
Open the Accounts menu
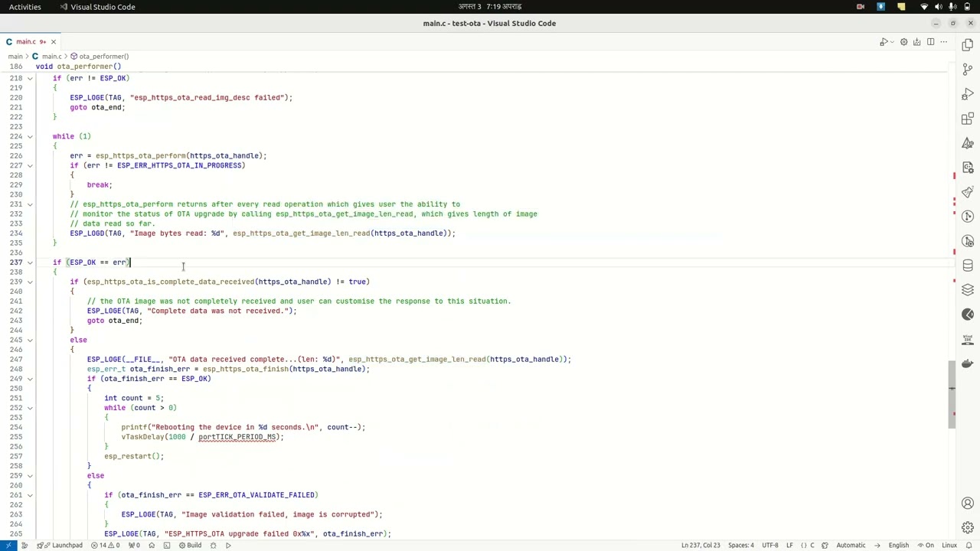968,504
